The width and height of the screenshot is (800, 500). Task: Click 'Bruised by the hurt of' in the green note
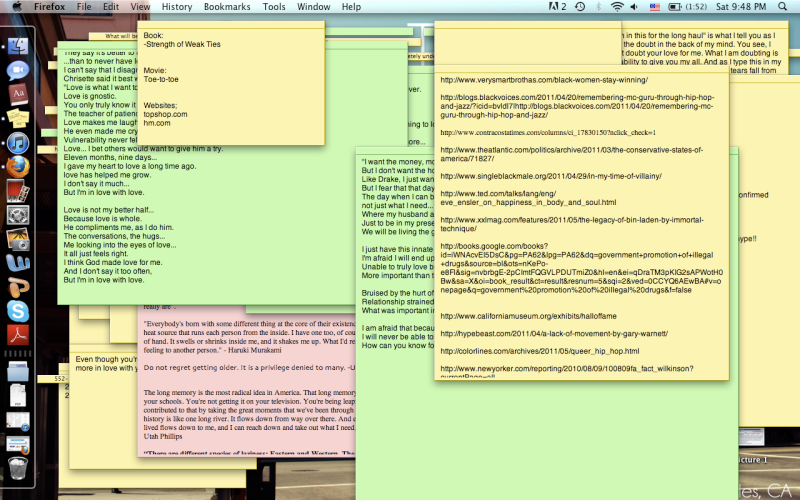coord(397,293)
